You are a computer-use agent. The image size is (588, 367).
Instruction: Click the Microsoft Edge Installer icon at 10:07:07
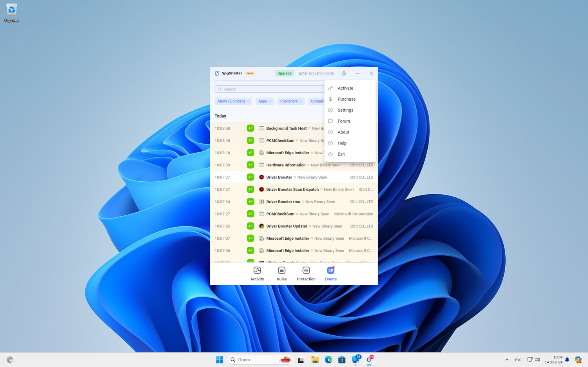tap(261, 238)
